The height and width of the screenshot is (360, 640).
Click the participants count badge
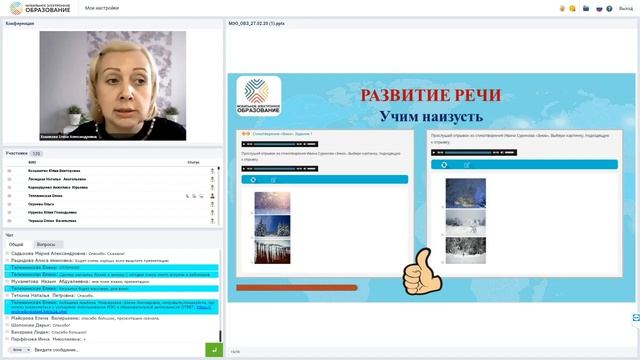pyautogui.click(x=36, y=154)
